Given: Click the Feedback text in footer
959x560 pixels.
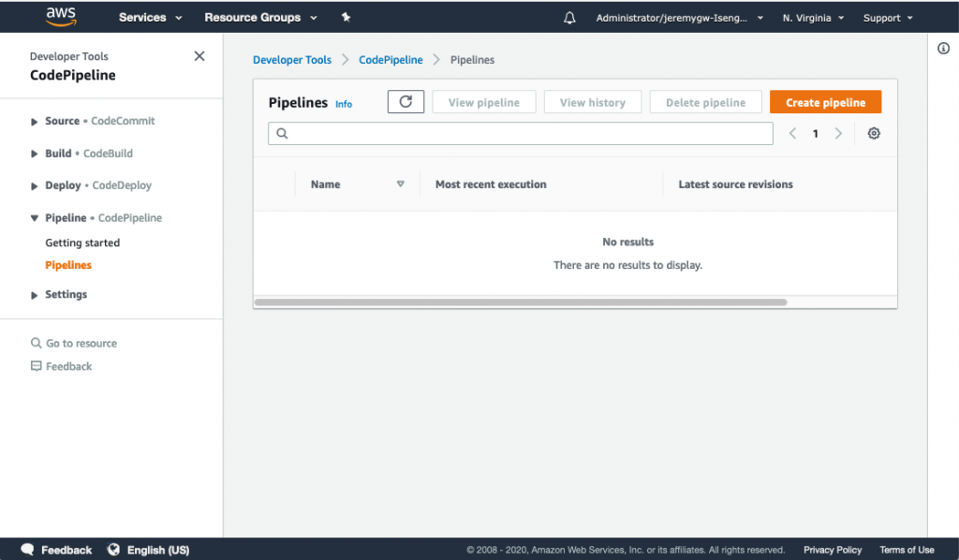Looking at the screenshot, I should (66, 550).
